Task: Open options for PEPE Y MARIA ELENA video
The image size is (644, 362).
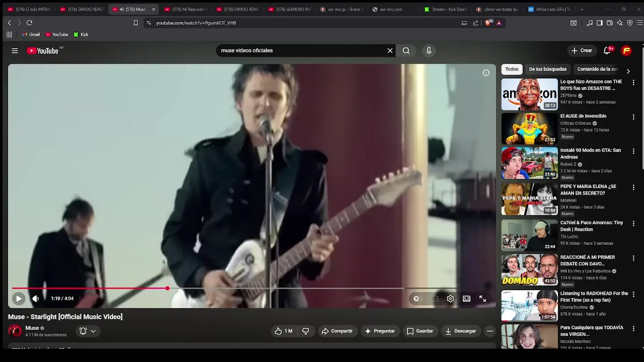Action: click(633, 188)
